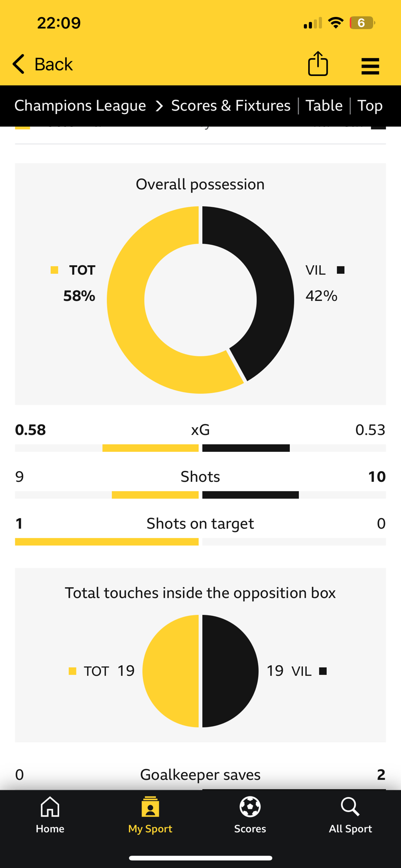Go to Scores & Fixtures
The width and height of the screenshot is (401, 868).
coord(231,105)
